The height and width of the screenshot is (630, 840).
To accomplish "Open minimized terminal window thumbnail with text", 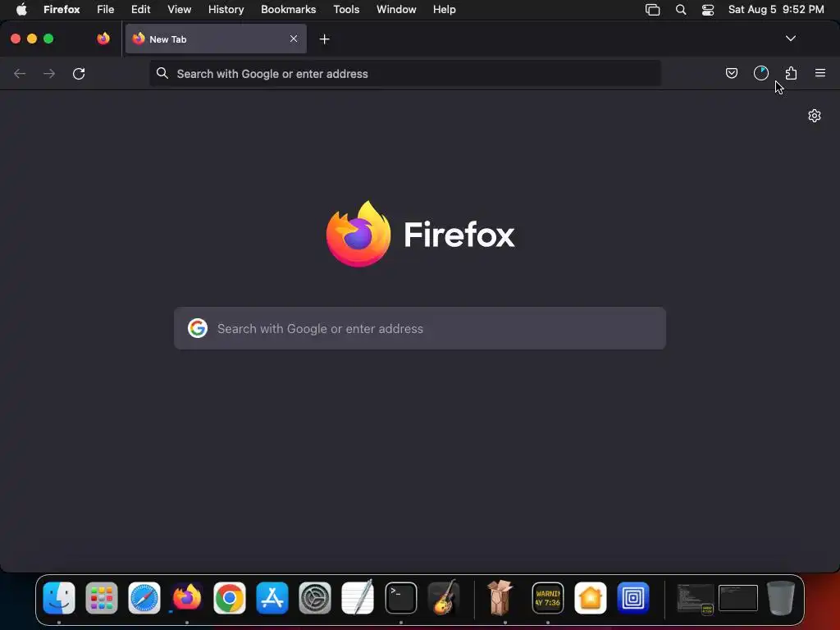I will (x=695, y=598).
